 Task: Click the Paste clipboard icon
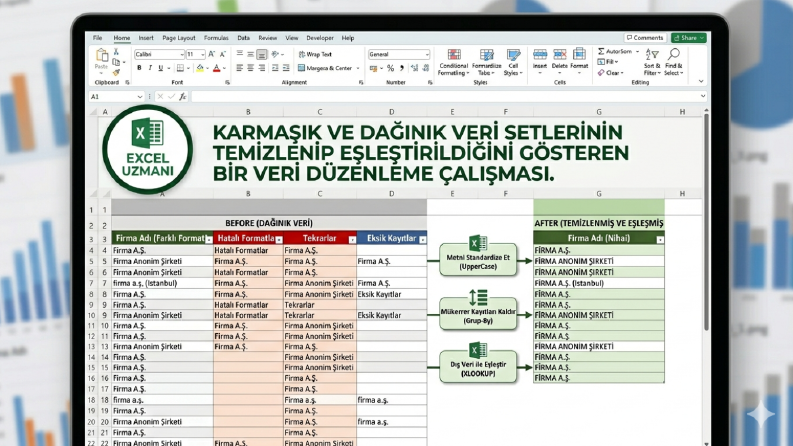102,55
